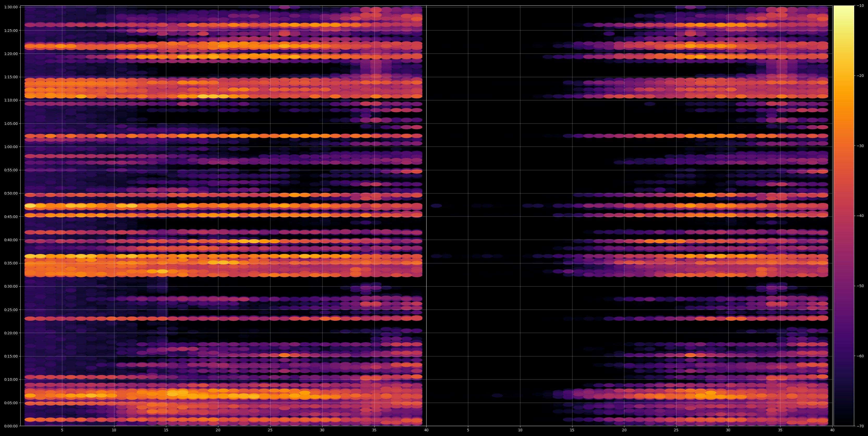
Task: Click the 0:40:00 y-axis tick label
Action: (x=11, y=240)
